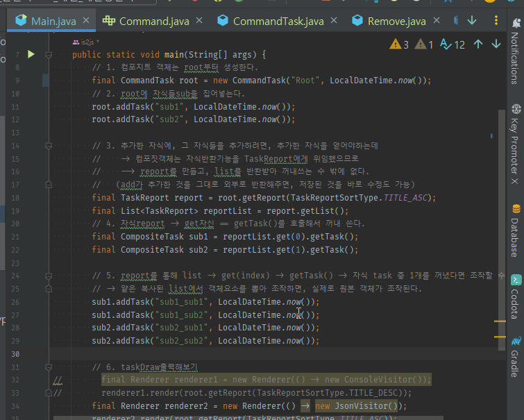The image size is (524, 420).
Task: Click getReport call on line 18
Action: [264, 198]
